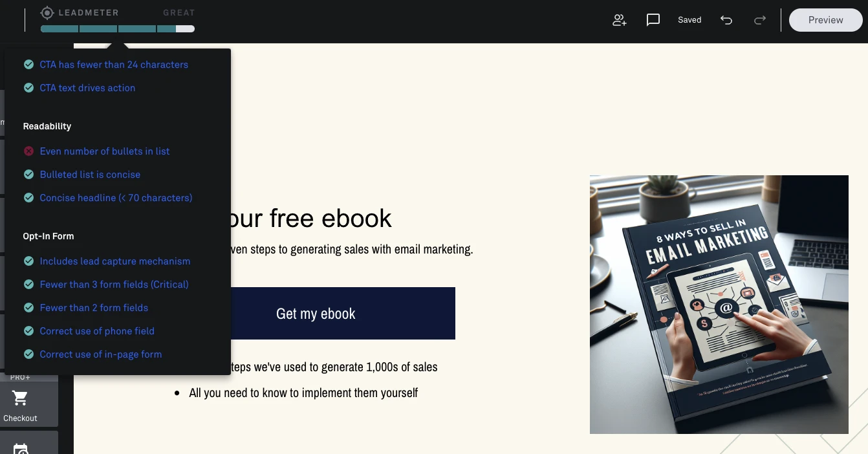Click the Leadmeter target icon
Screen dimensions: 868x454
[x=47, y=12]
